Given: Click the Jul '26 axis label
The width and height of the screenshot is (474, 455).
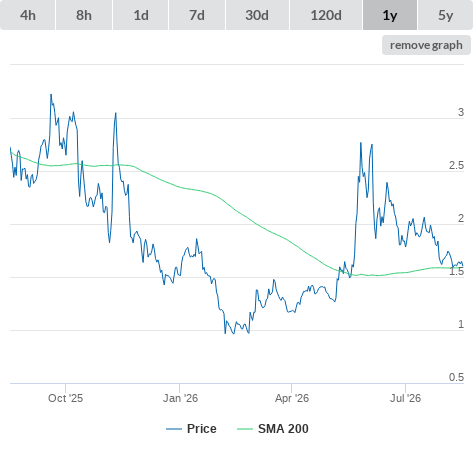Looking at the screenshot, I should (x=406, y=398).
